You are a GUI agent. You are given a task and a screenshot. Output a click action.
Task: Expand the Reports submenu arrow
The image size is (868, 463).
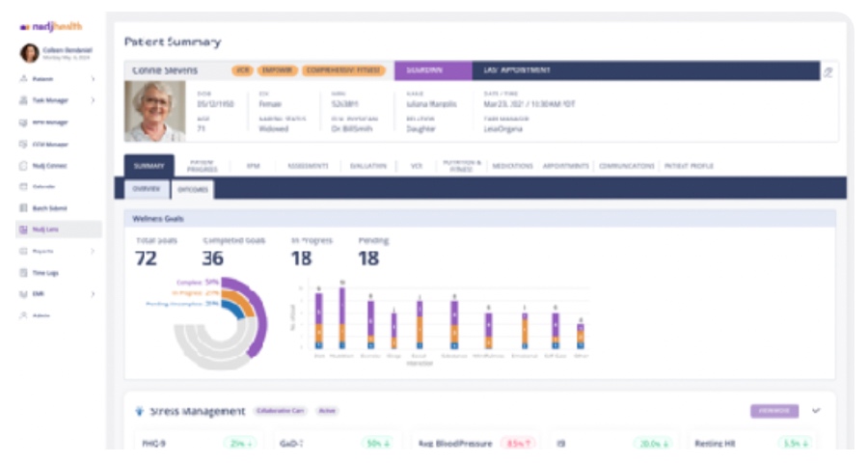pyautogui.click(x=93, y=251)
